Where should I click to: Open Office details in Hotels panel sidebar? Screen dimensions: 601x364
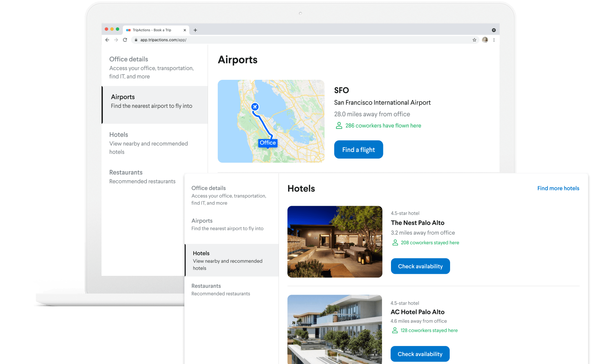pos(232,195)
